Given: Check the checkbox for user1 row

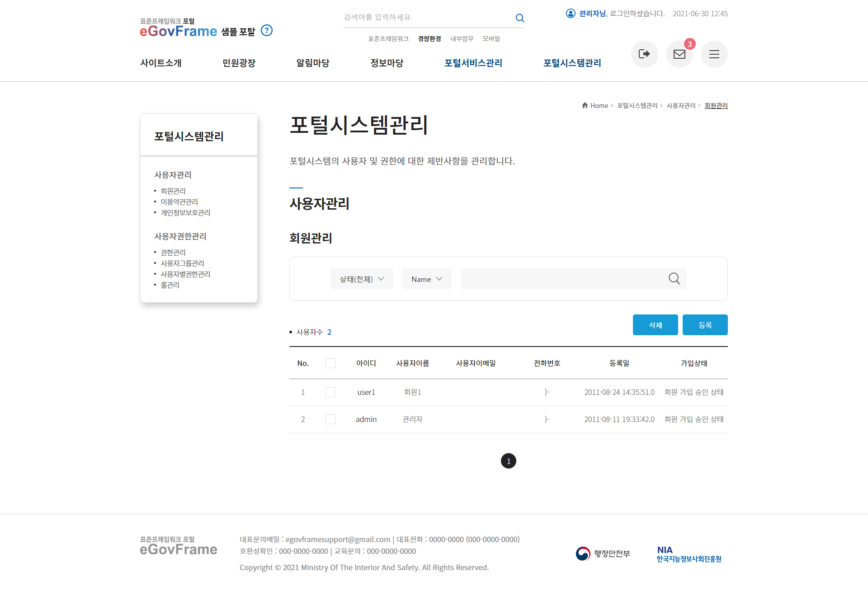Looking at the screenshot, I should [330, 392].
